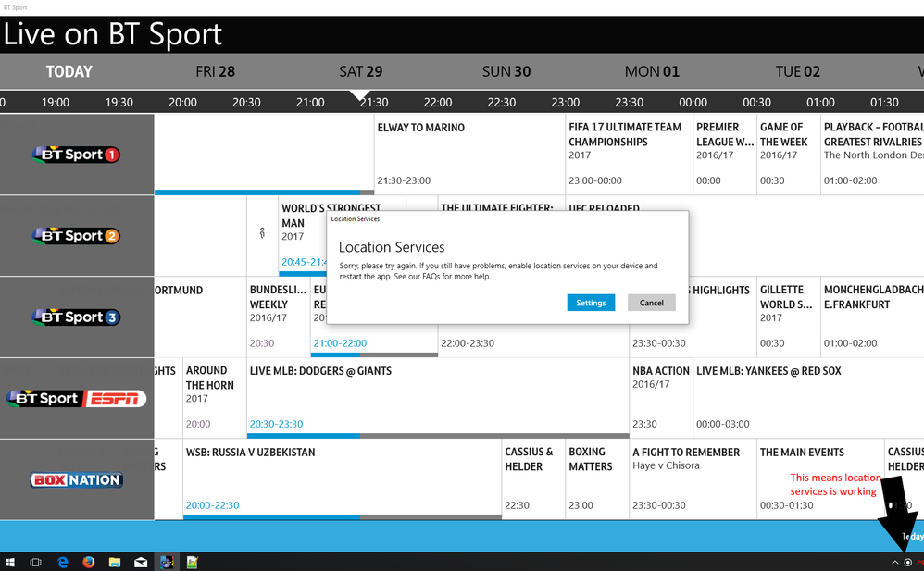Open Task View from the taskbar
This screenshot has width=924, height=571.
[x=36, y=562]
